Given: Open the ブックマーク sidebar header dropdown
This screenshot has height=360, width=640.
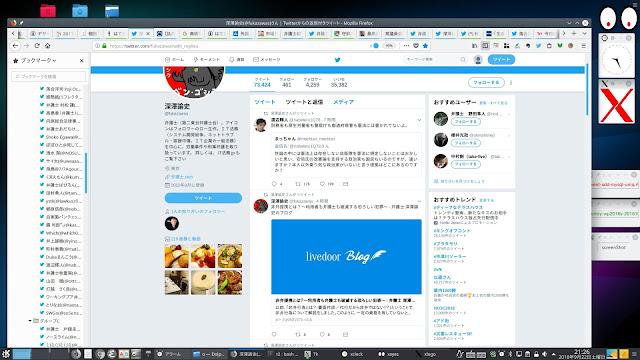Looking at the screenshot, I should 38,60.
